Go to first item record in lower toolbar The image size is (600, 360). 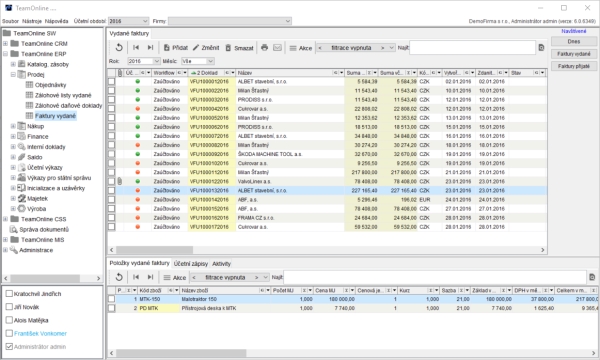point(136,277)
